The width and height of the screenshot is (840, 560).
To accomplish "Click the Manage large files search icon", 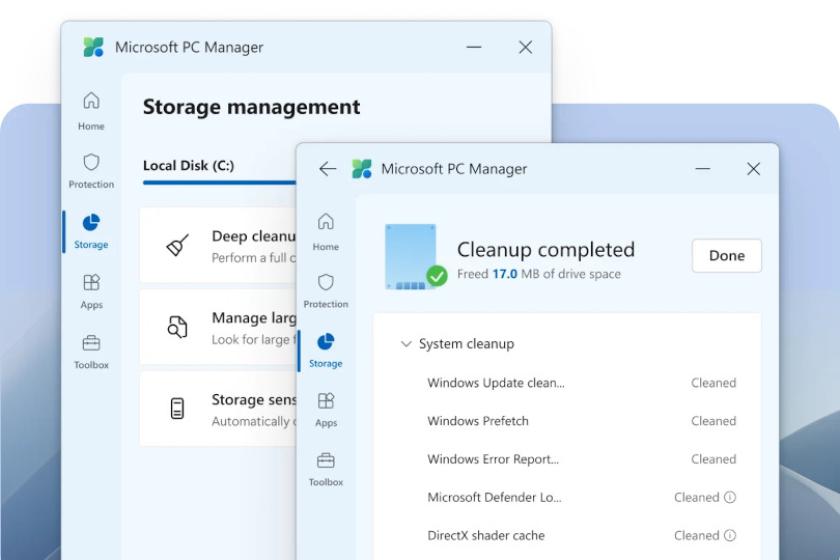I will [177, 327].
